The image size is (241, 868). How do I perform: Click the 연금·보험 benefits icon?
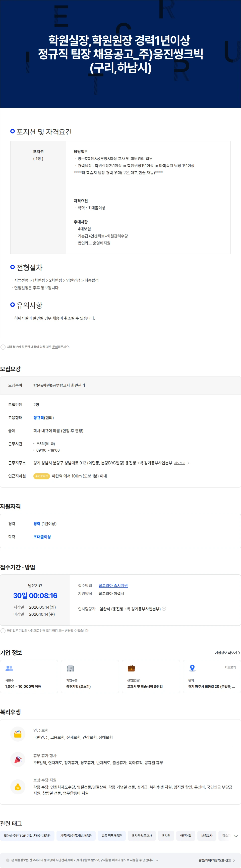click(18, 734)
